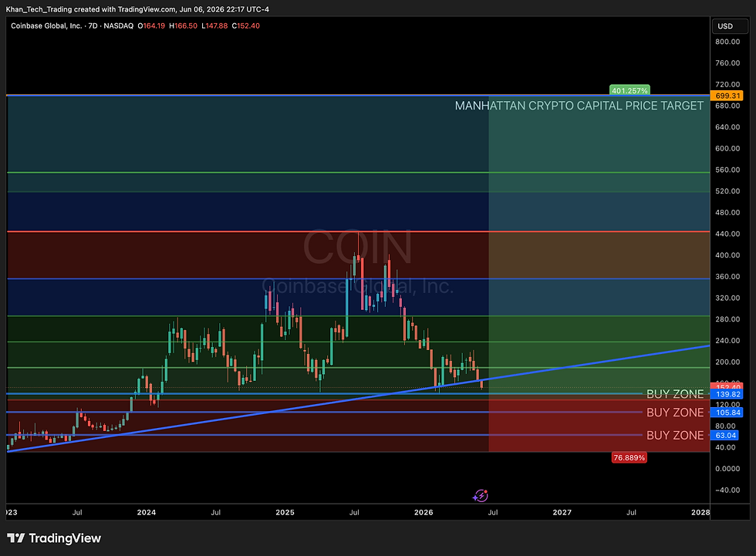Click the TradingView logo
756x556 pixels.
[x=54, y=538]
